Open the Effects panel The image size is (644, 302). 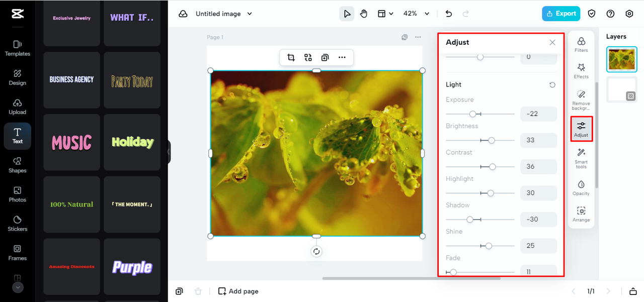click(x=581, y=71)
